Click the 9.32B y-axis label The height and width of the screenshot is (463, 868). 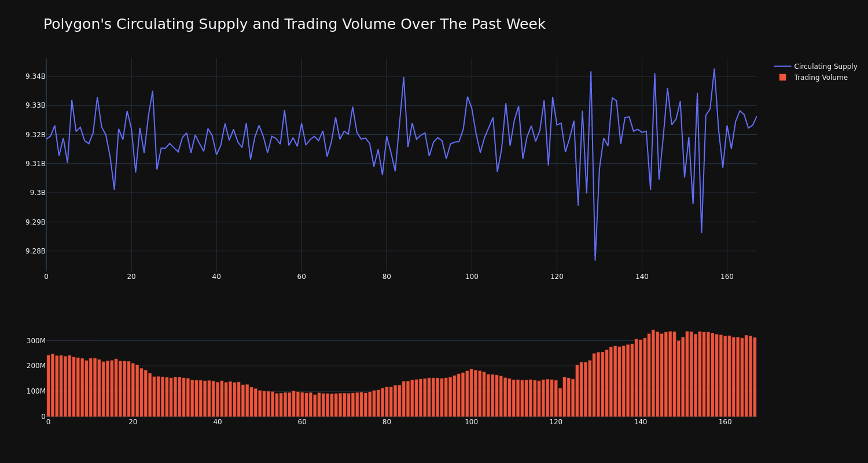click(x=35, y=135)
